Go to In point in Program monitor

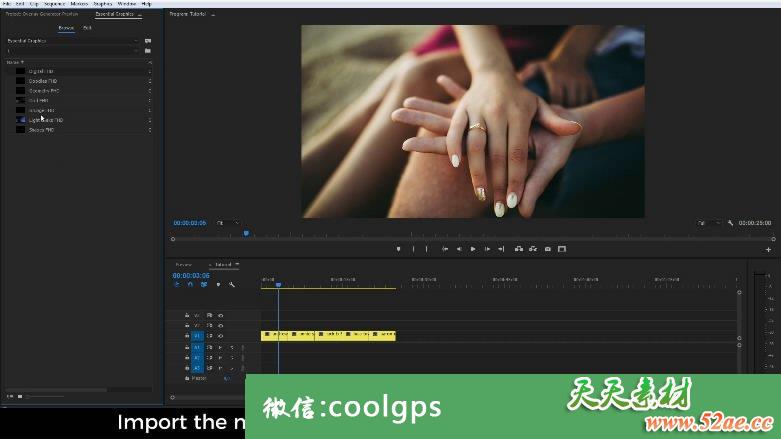coord(445,249)
